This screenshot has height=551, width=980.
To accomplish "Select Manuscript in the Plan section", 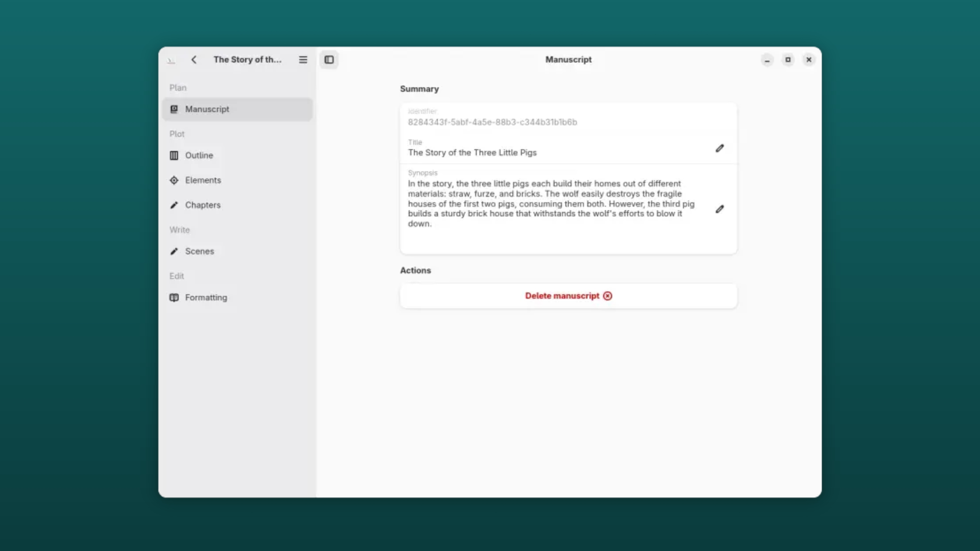I will coord(238,110).
